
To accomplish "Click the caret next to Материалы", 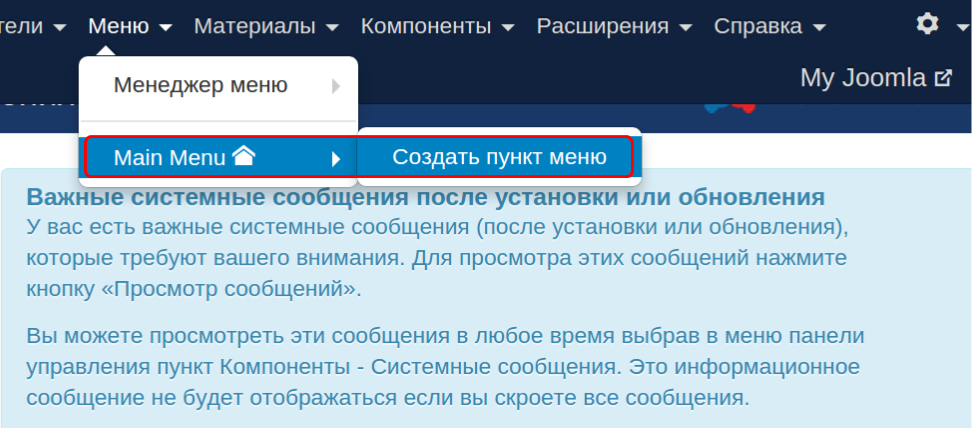I will (332, 27).
